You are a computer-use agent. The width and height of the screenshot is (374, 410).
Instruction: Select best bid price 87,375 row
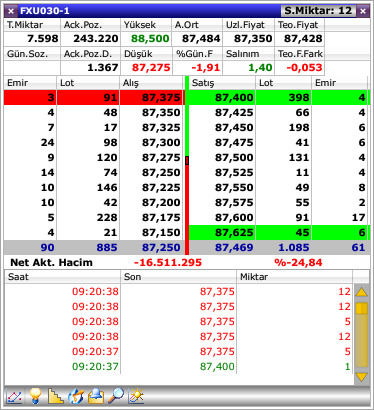coord(94,97)
